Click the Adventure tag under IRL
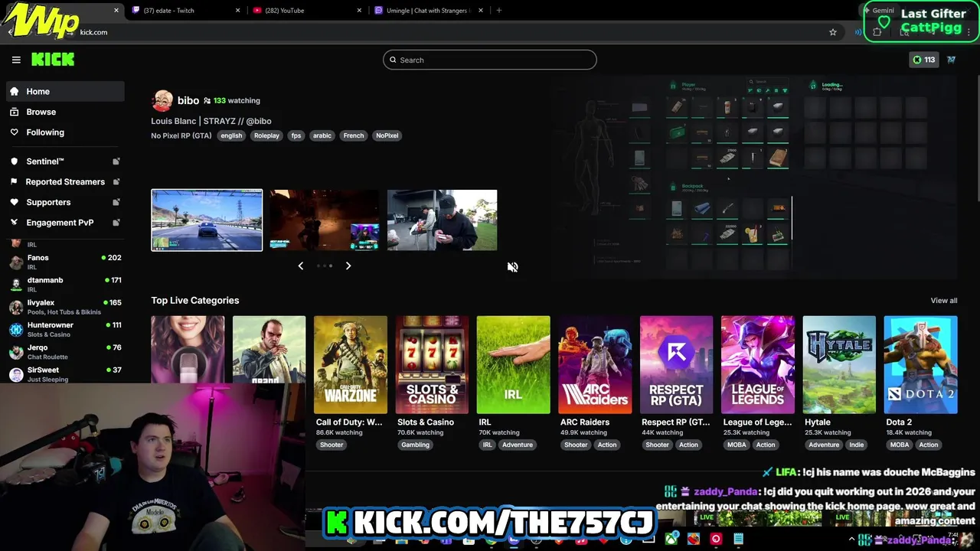 (518, 445)
